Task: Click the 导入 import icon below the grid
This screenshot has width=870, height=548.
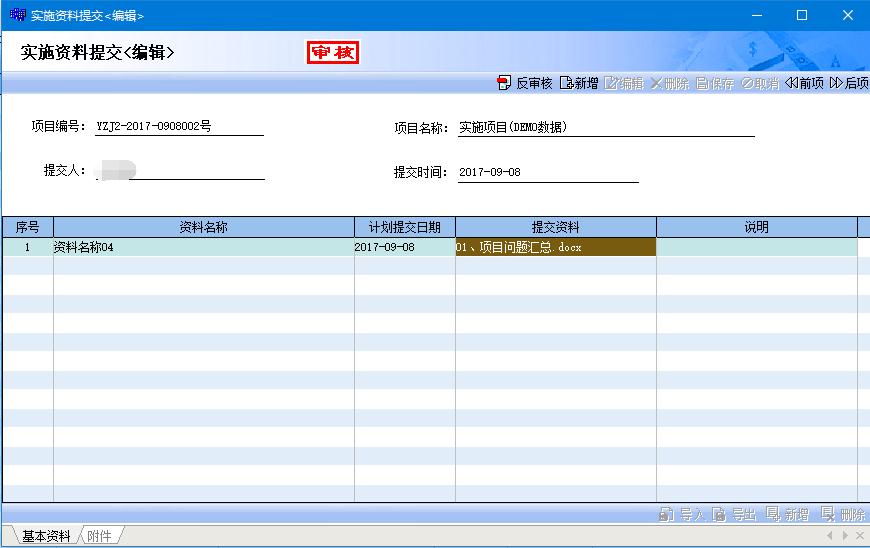Action: click(x=682, y=515)
